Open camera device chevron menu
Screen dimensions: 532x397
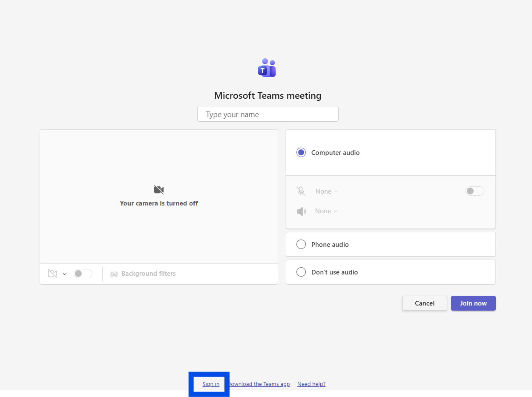(x=65, y=274)
